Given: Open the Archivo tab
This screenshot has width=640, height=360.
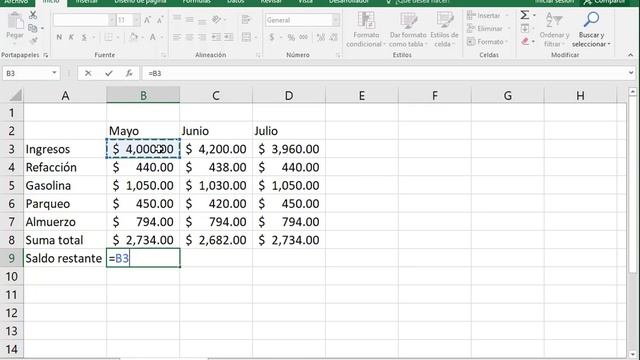Looking at the screenshot, I should point(16,2).
